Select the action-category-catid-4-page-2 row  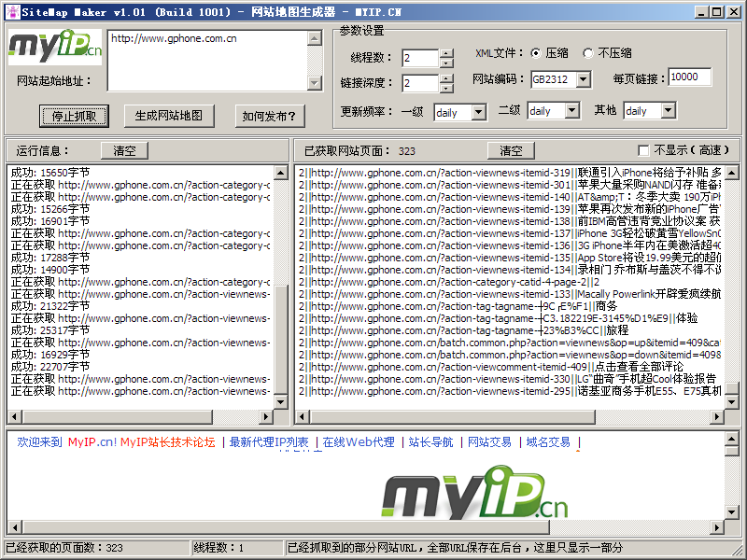pos(449,282)
